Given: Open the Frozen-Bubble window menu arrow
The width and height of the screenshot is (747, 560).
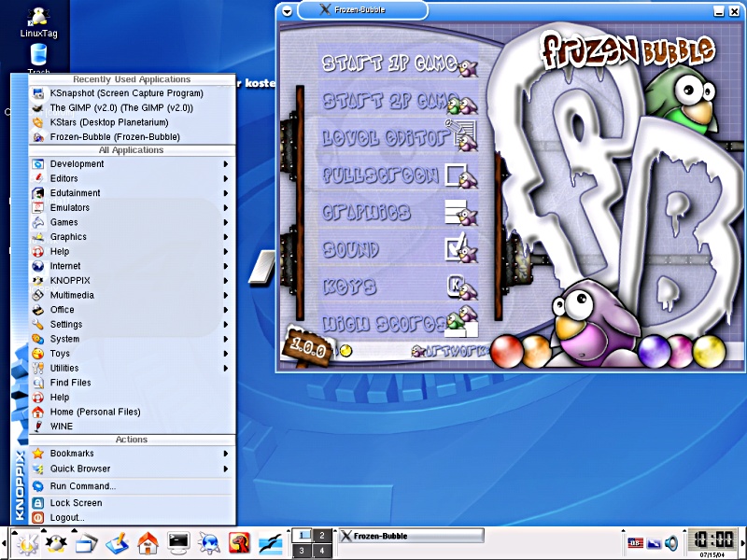Looking at the screenshot, I should [x=287, y=11].
